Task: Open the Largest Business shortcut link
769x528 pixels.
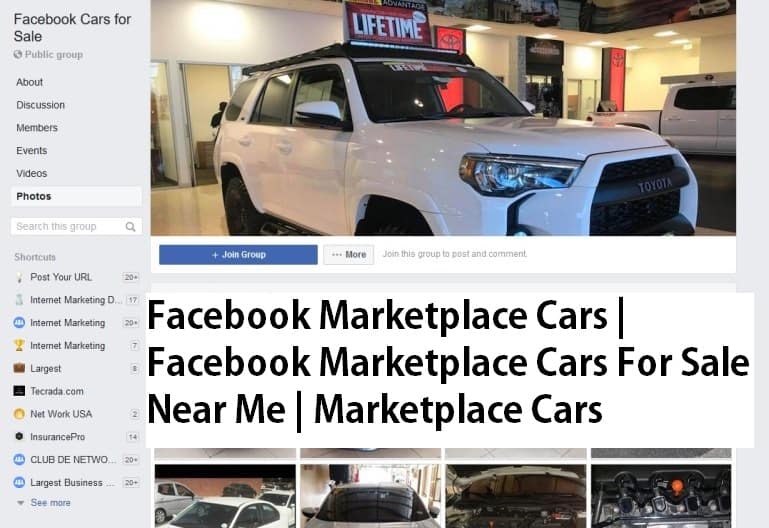Action: tap(72, 482)
